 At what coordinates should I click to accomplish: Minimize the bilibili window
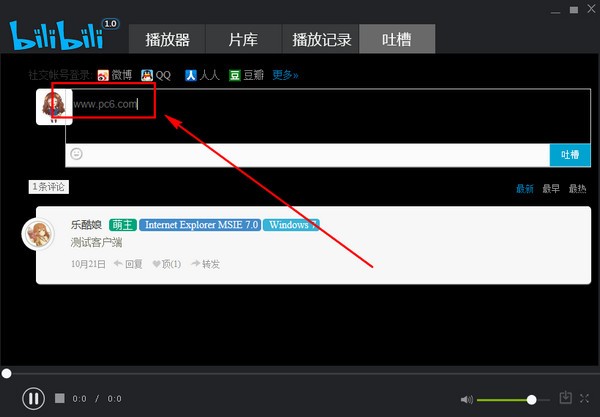point(556,12)
